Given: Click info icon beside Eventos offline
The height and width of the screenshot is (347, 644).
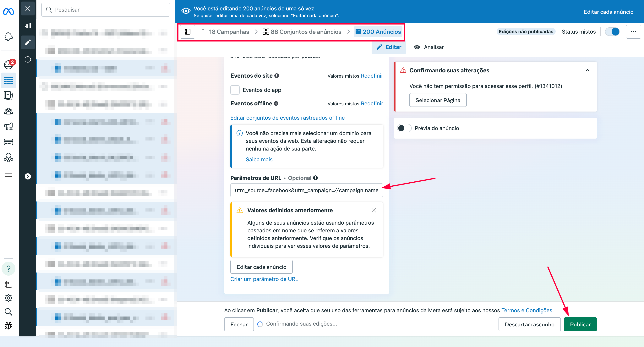Looking at the screenshot, I should click(x=276, y=103).
